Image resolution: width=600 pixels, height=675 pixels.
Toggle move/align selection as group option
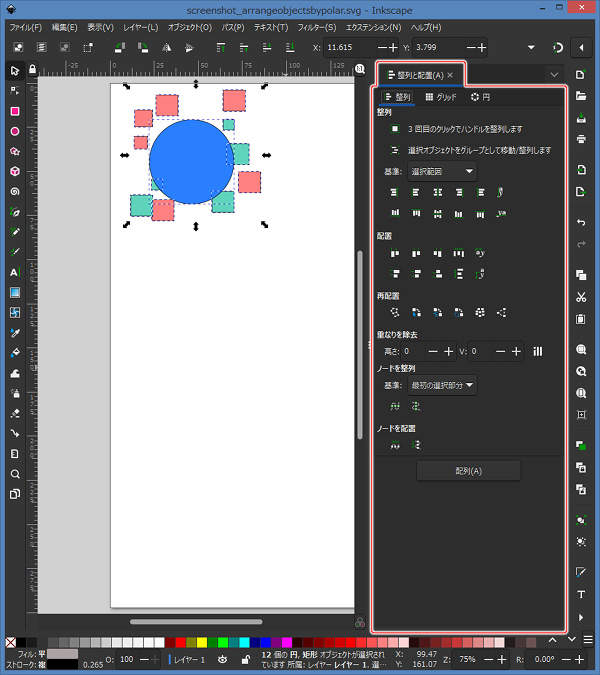(395, 150)
